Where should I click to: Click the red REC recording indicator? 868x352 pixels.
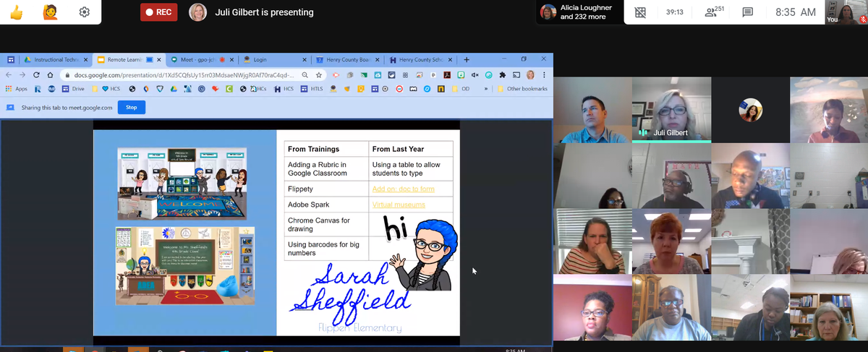[158, 12]
